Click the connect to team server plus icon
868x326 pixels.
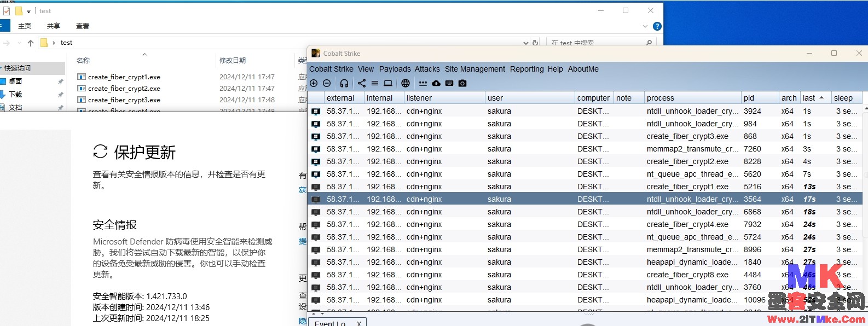point(314,83)
